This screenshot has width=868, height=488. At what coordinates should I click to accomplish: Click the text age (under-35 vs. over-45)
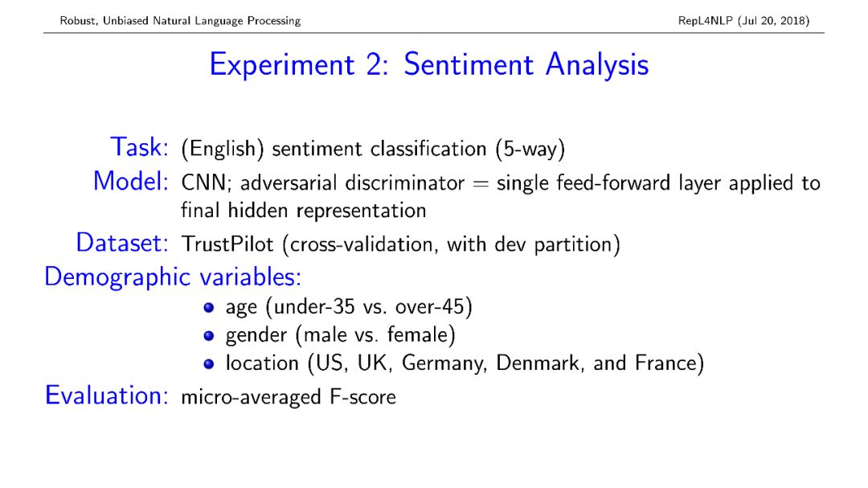click(x=349, y=307)
